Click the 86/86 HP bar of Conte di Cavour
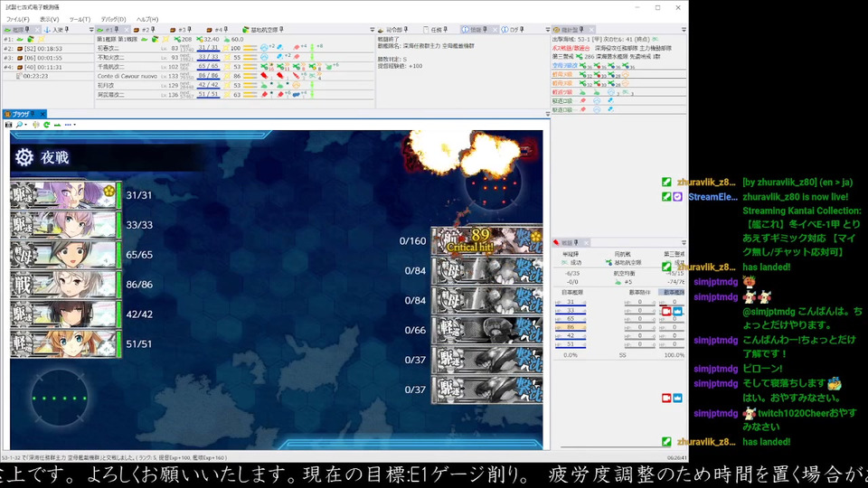 208,76
